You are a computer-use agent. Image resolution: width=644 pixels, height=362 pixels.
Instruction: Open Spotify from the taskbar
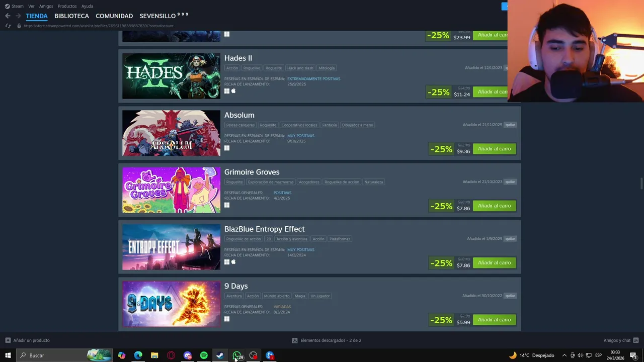[204, 355]
